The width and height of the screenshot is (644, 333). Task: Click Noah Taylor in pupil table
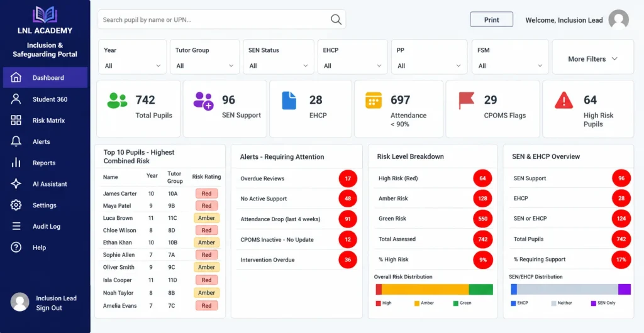tap(119, 293)
